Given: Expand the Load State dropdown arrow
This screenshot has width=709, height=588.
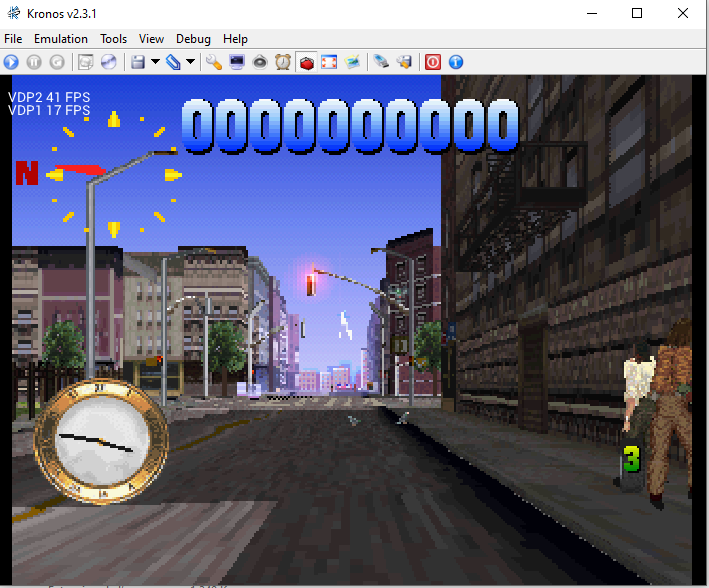Looking at the screenshot, I should coord(190,62).
